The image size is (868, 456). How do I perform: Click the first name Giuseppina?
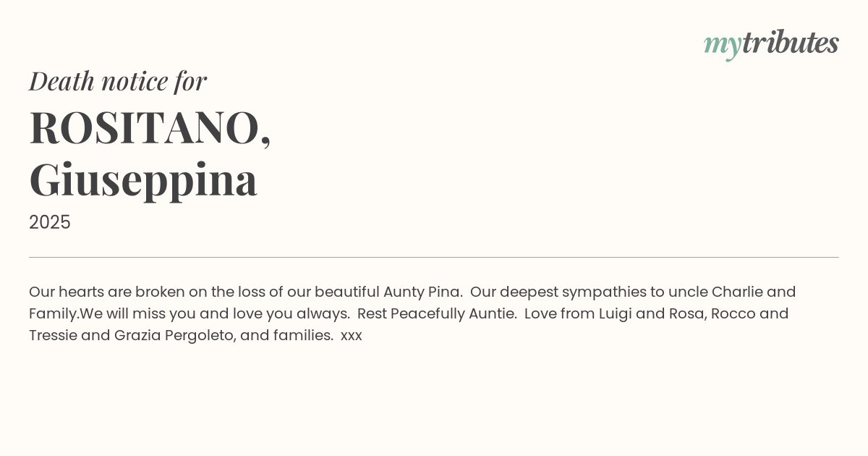(x=143, y=180)
